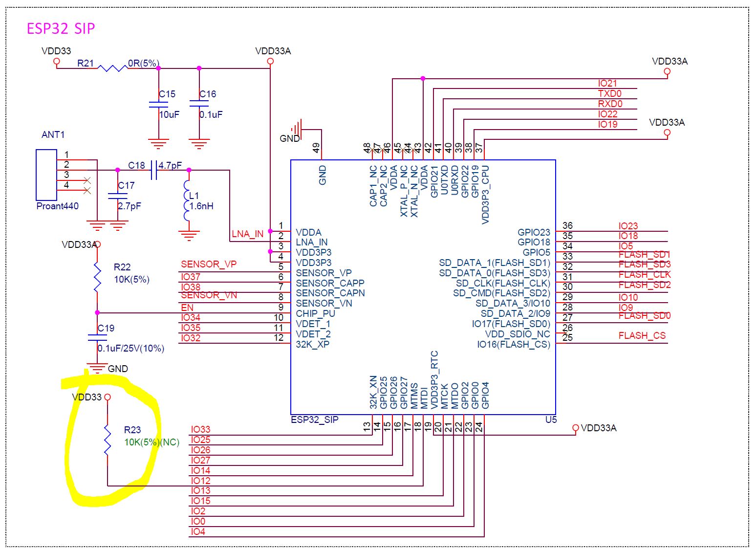
Task: Click the R21 resistor zigzag symbol
Action: (112, 68)
